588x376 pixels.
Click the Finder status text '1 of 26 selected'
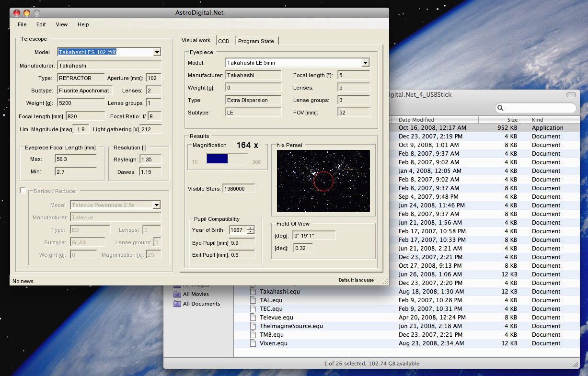[x=345, y=364]
